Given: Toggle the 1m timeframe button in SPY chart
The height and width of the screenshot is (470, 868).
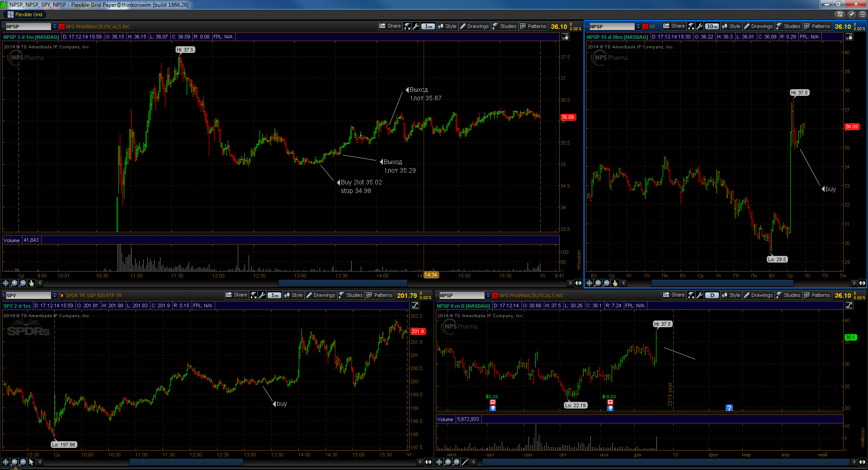Looking at the screenshot, I should coord(274,295).
